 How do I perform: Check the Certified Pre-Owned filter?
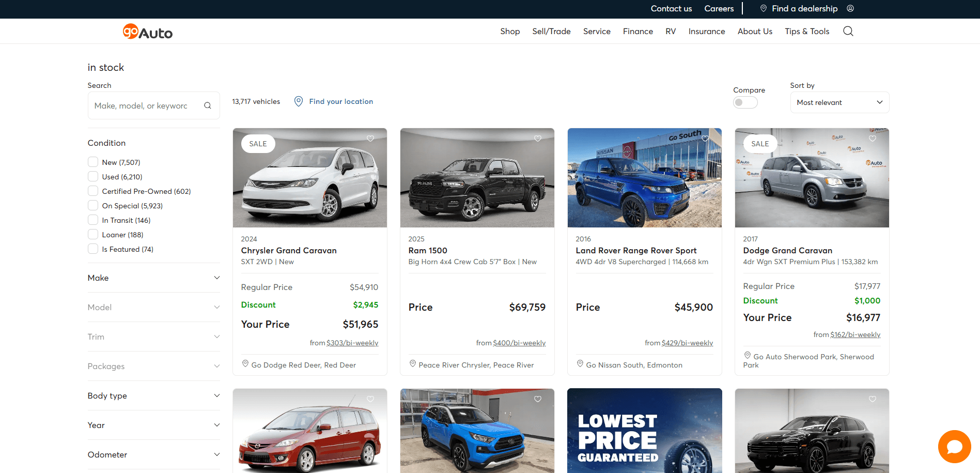pos(93,191)
